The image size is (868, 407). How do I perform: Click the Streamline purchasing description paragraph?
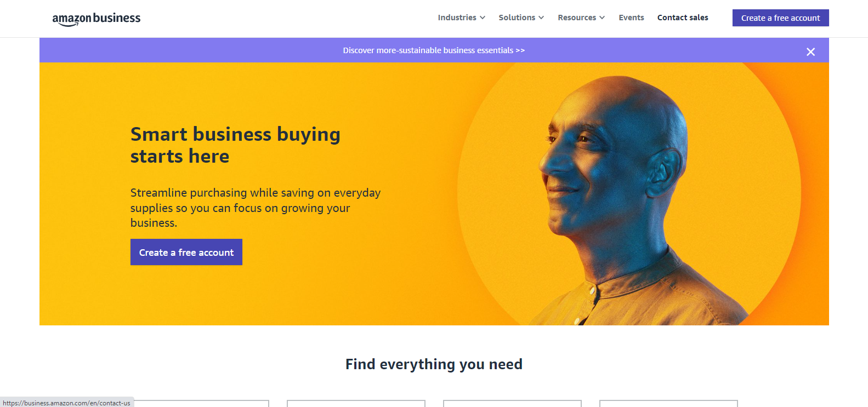point(256,208)
